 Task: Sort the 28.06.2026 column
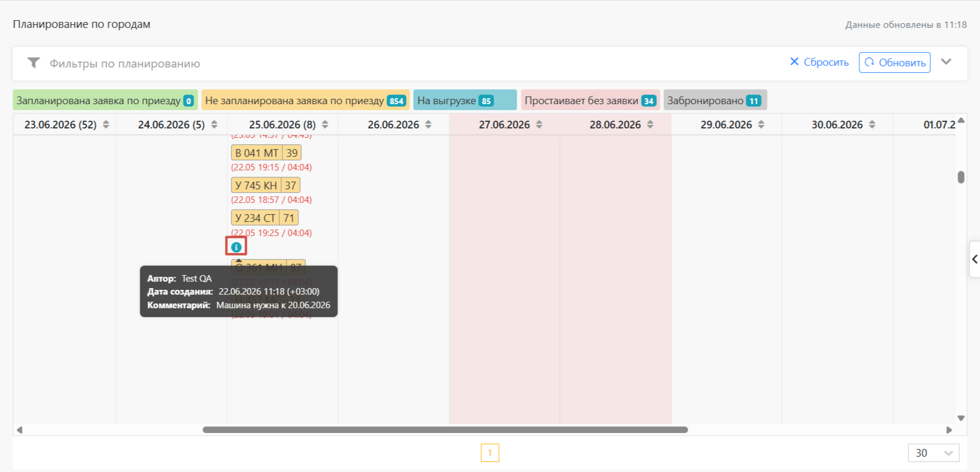(650, 125)
